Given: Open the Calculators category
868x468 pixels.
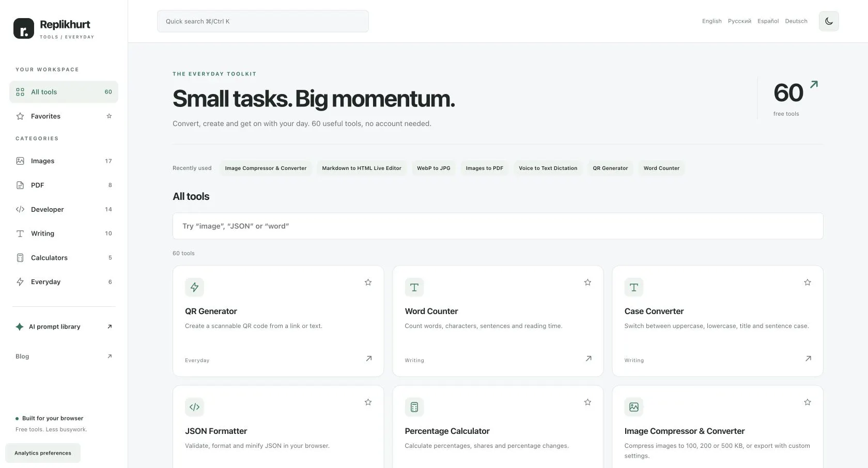Looking at the screenshot, I should click(64, 258).
